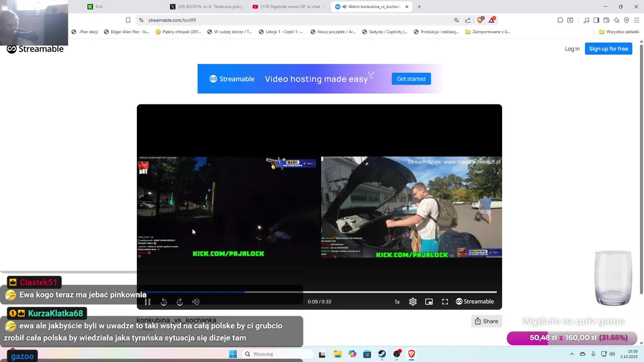
Task: Switch to the Kick tab
Action: tap(122, 7)
